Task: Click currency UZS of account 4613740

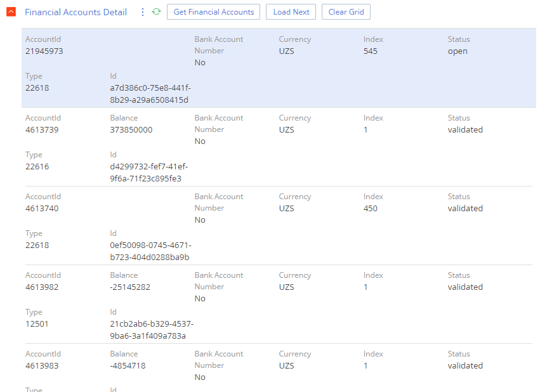Action: pos(286,209)
